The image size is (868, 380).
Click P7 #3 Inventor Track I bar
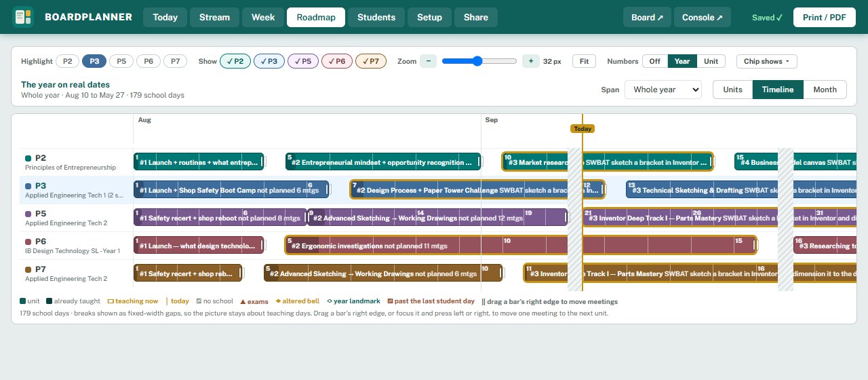[x=690, y=273]
